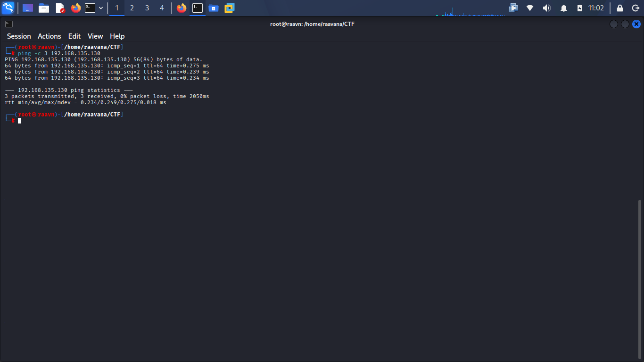Open the battery power manager icon
This screenshot has height=362, width=644.
580,8
